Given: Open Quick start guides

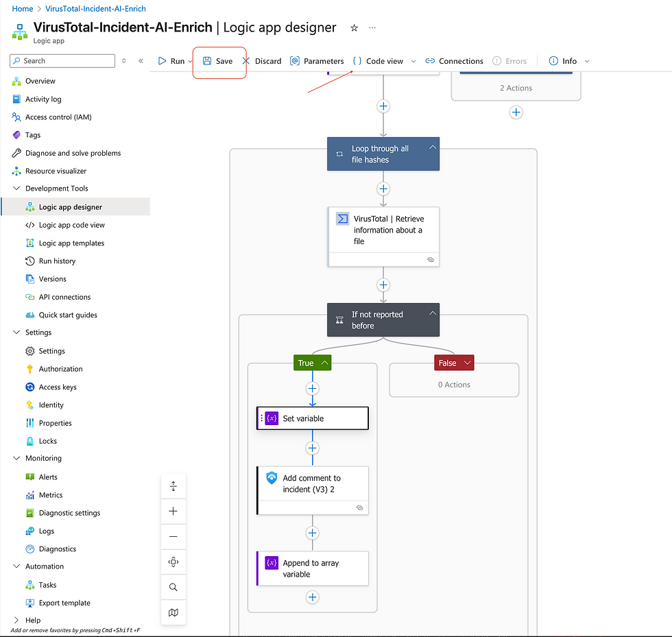Looking at the screenshot, I should point(68,315).
